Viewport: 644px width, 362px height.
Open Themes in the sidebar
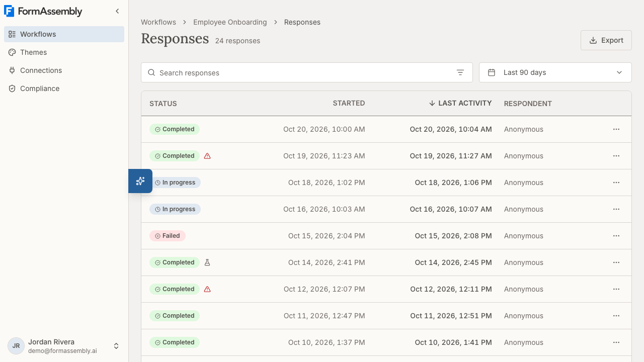click(x=64, y=52)
